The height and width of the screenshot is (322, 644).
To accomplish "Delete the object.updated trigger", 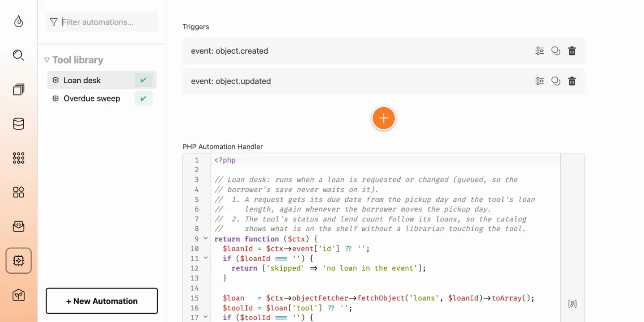I will [x=572, y=81].
